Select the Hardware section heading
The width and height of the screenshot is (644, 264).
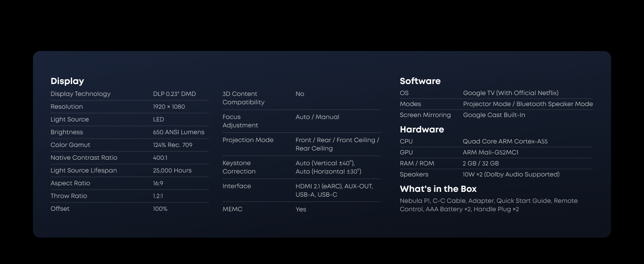coord(421,129)
